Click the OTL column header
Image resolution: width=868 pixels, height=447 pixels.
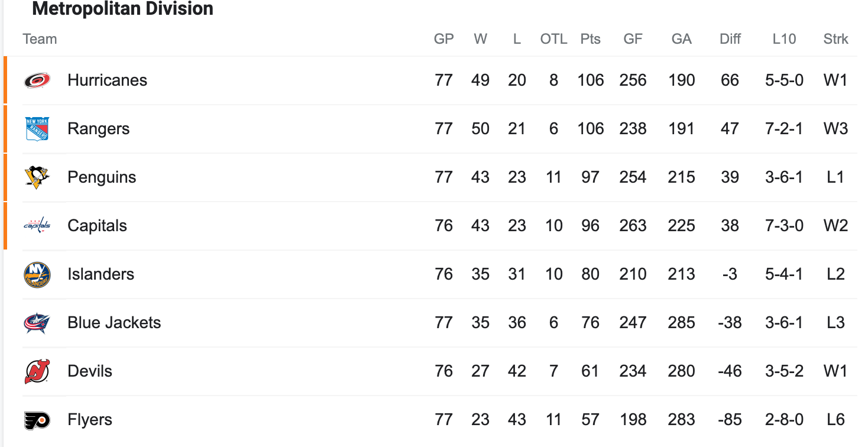click(553, 40)
